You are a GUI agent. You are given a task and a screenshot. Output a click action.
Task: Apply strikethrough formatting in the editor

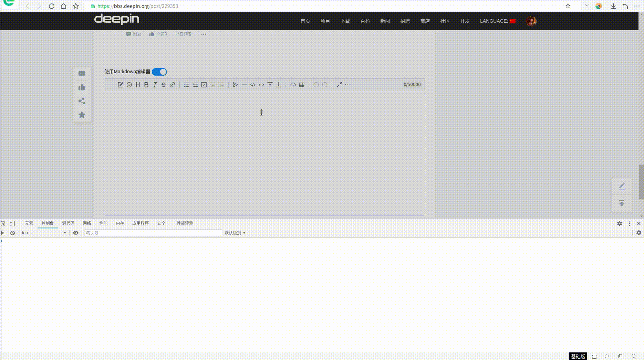tap(164, 85)
